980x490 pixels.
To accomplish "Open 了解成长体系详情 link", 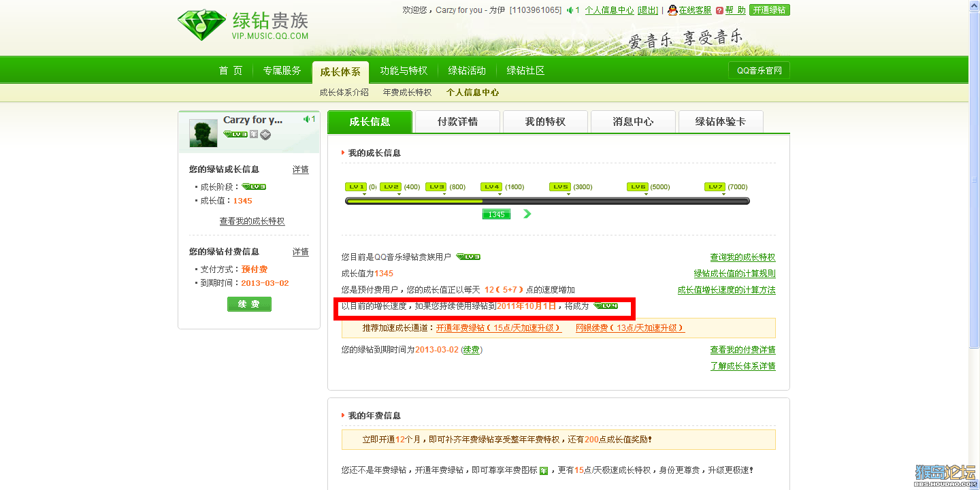I will pos(742,366).
